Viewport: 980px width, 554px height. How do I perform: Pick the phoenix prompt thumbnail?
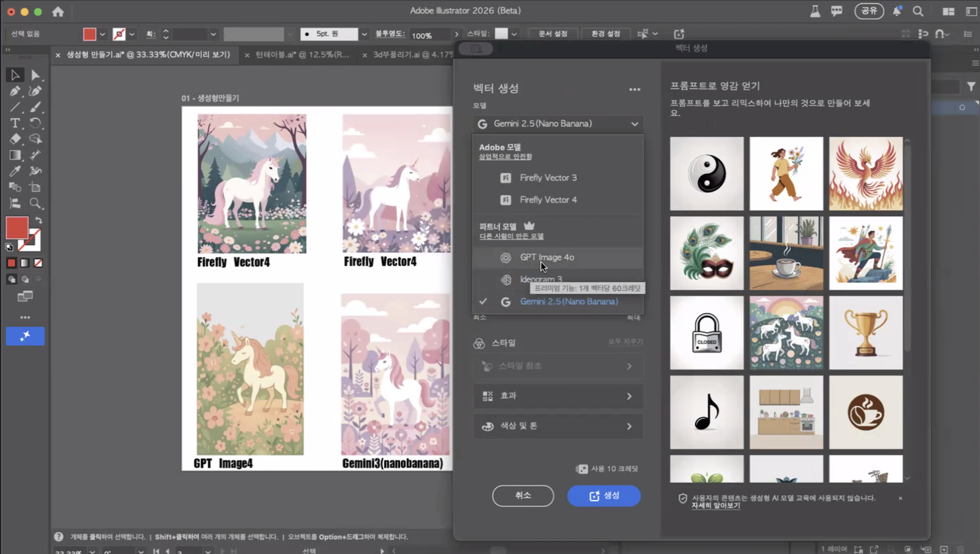(x=866, y=174)
